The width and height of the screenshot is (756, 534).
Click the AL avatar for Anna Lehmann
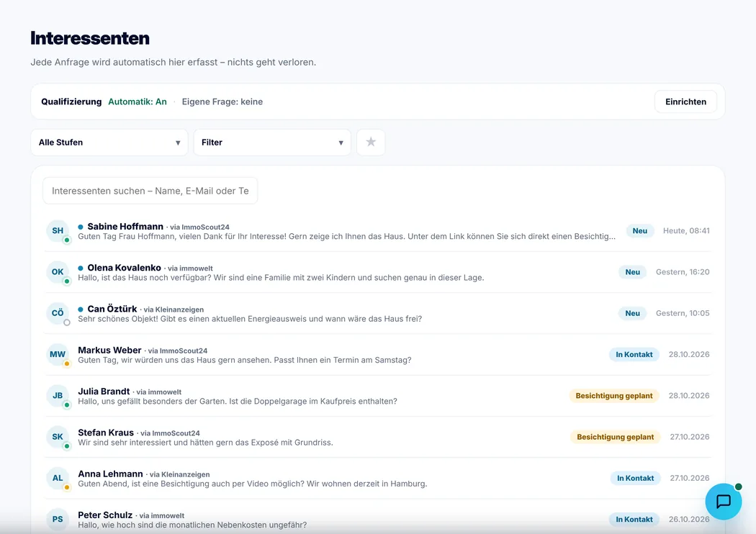click(x=58, y=478)
